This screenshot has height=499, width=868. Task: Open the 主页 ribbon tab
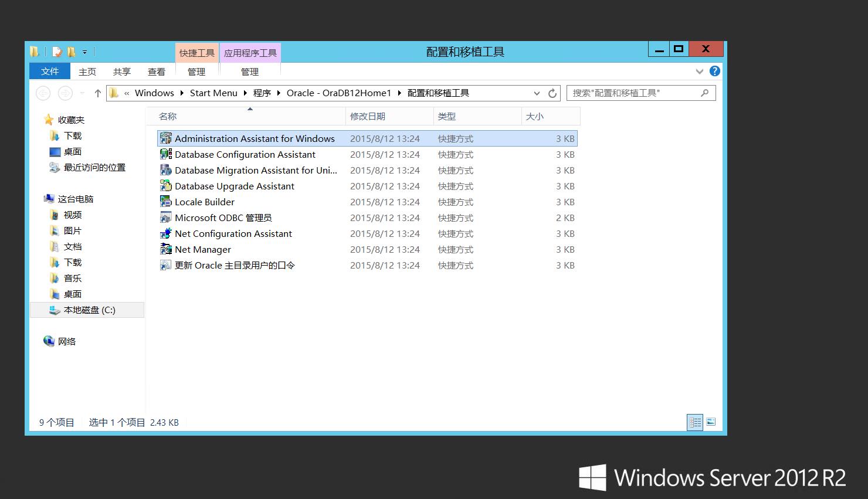point(87,72)
